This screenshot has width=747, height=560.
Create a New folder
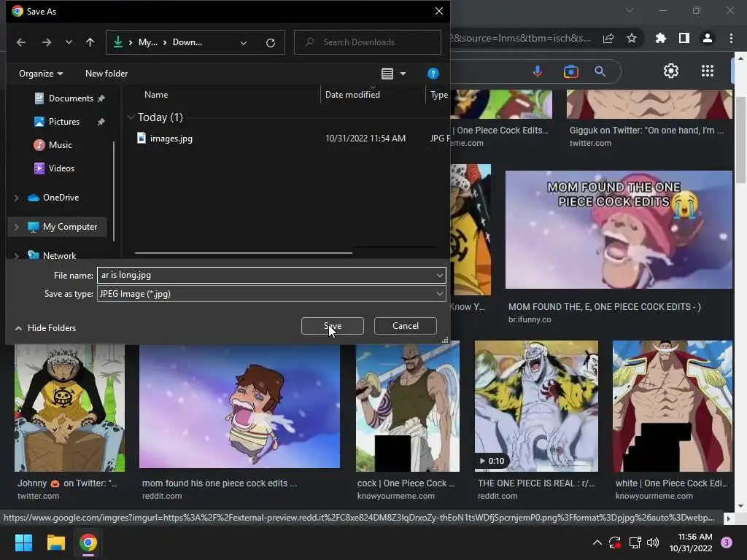107,74
